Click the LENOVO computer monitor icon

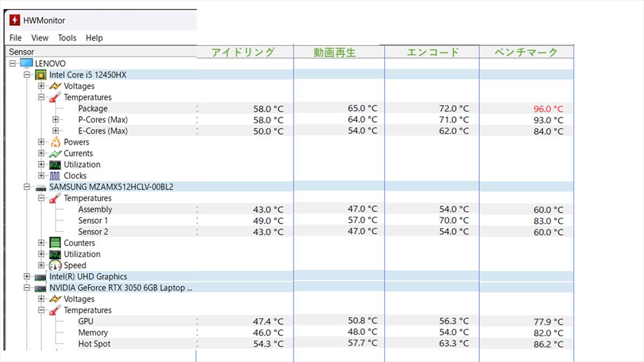[x=26, y=63]
